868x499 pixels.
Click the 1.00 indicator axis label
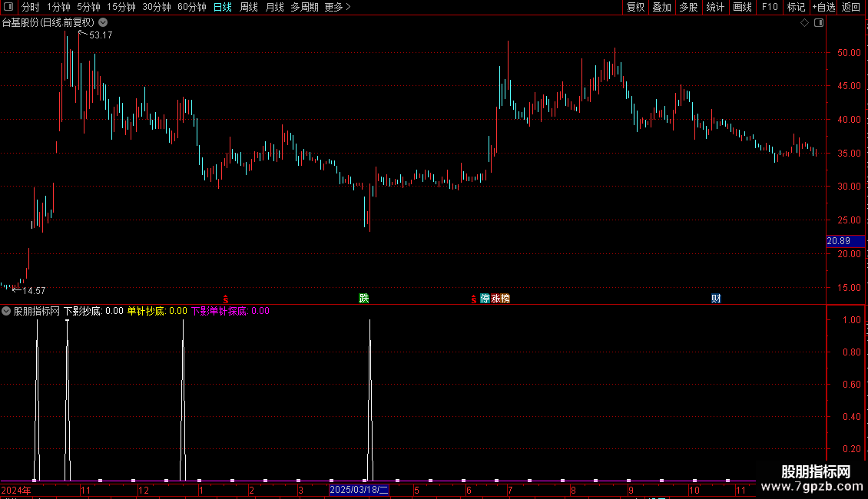click(851, 320)
